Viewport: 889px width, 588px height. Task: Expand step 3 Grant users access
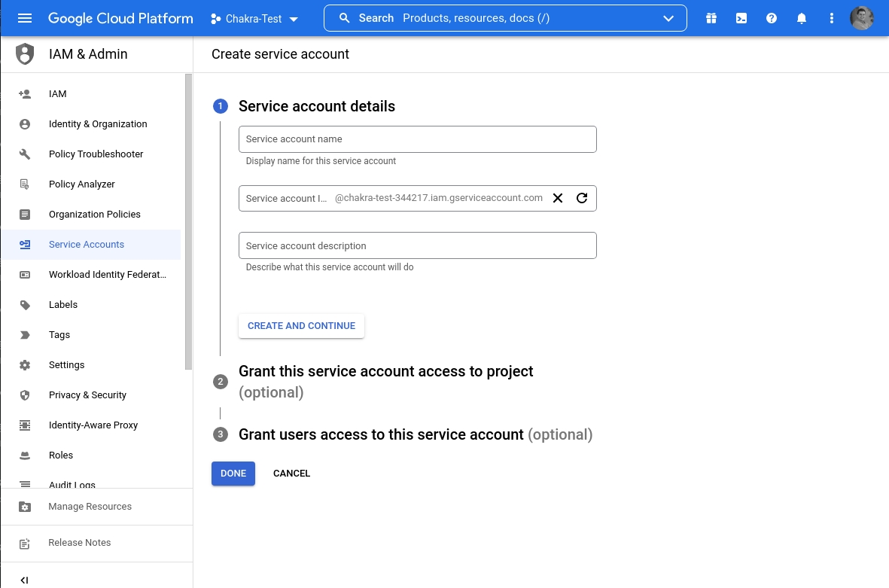tap(381, 434)
